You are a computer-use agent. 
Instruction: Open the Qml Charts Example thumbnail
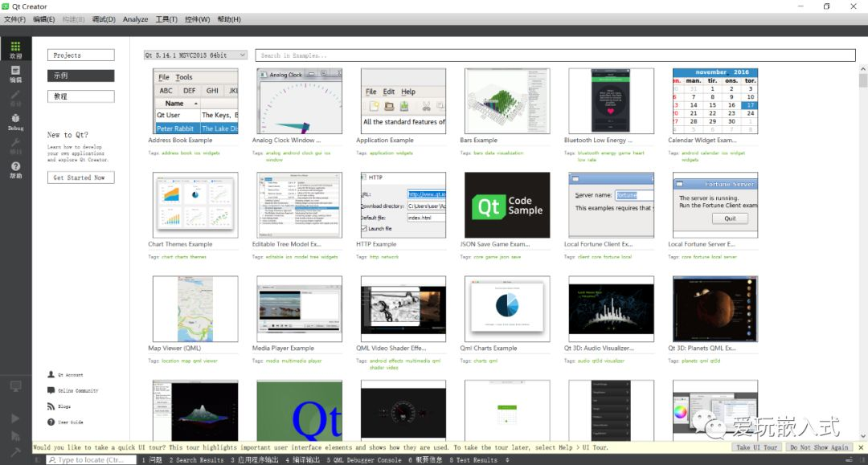tap(508, 309)
